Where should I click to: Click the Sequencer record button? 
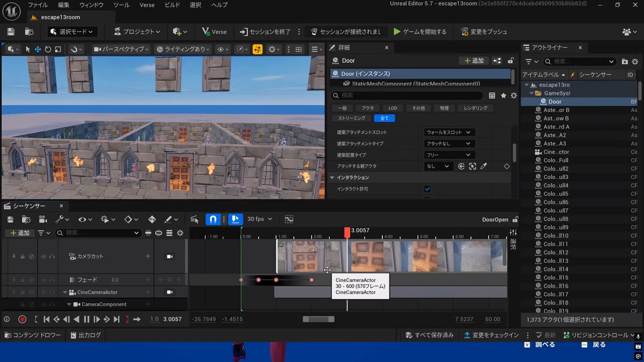tap(22, 319)
